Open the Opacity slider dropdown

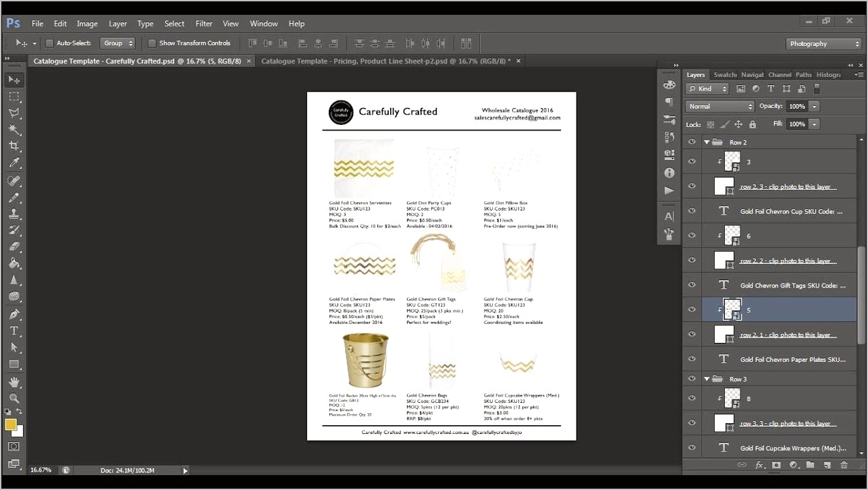815,107
